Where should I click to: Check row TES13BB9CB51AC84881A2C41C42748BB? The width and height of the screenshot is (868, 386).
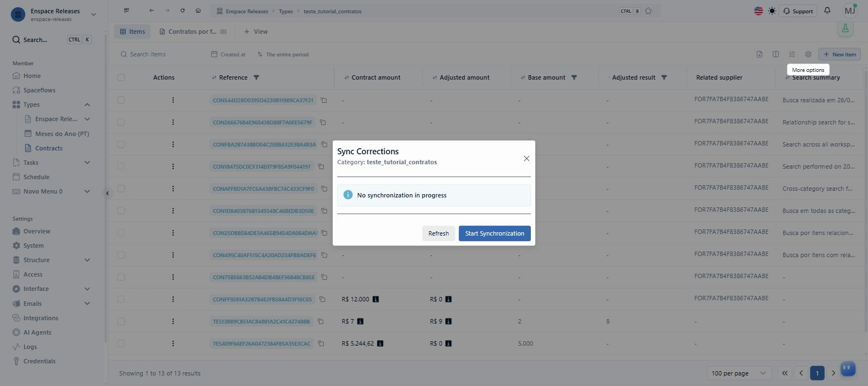click(x=121, y=321)
